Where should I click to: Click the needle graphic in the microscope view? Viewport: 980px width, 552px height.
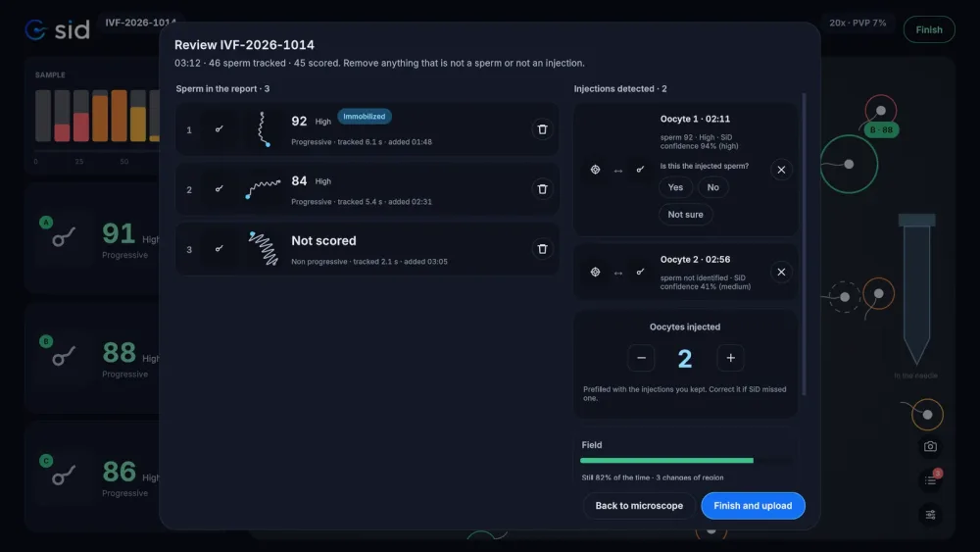917,289
